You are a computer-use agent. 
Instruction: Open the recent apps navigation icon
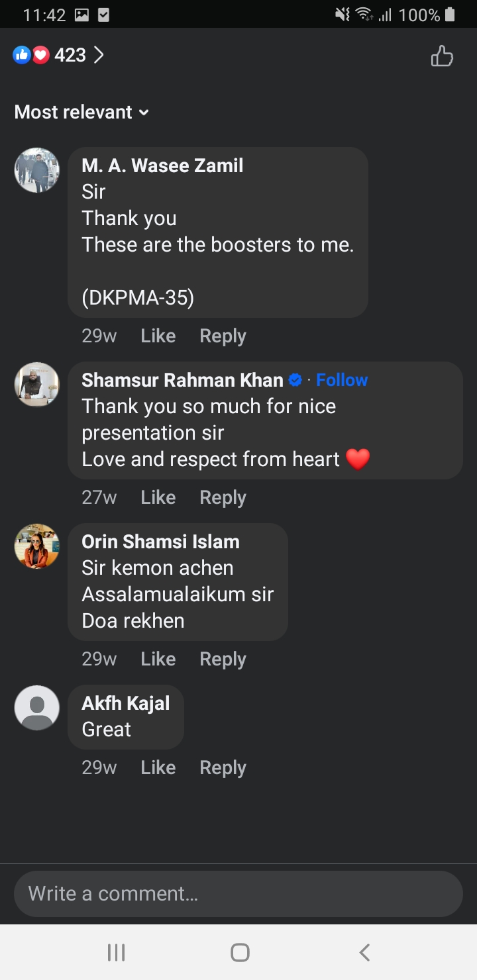tap(116, 952)
